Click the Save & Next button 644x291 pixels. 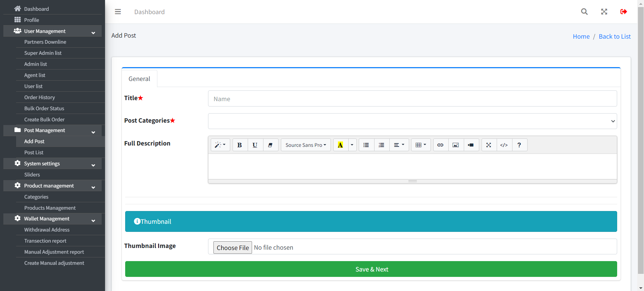click(x=371, y=269)
